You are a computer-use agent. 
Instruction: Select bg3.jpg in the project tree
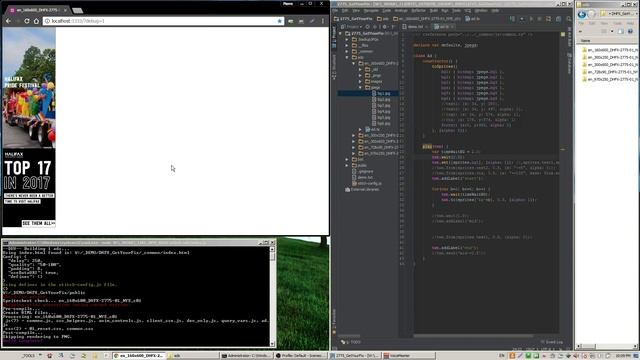coord(381,105)
